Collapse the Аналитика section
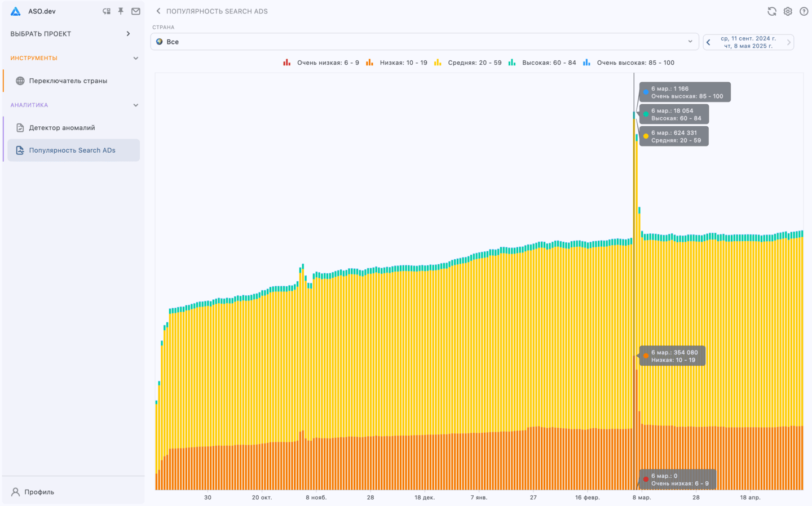 coord(135,105)
